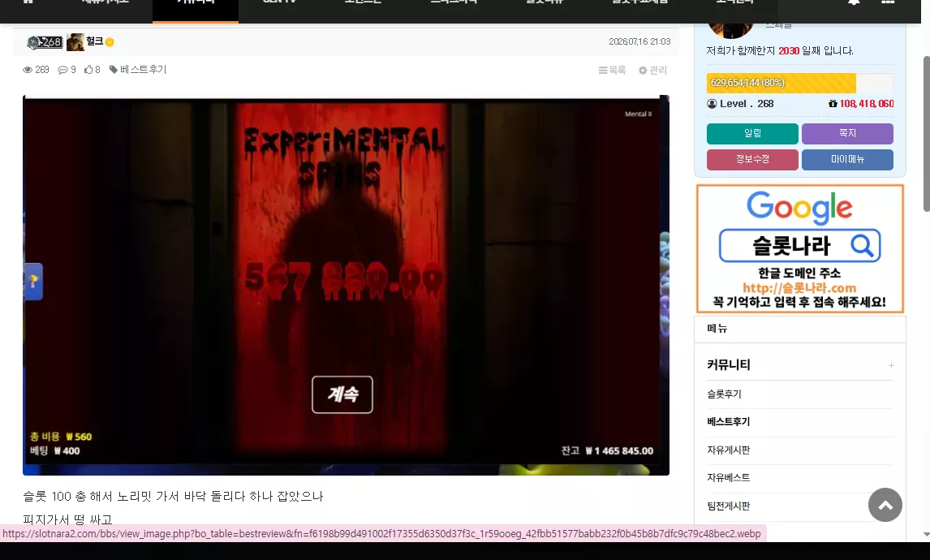Click the post date 2026.07.16 21:03
930x560 pixels.
click(x=639, y=41)
